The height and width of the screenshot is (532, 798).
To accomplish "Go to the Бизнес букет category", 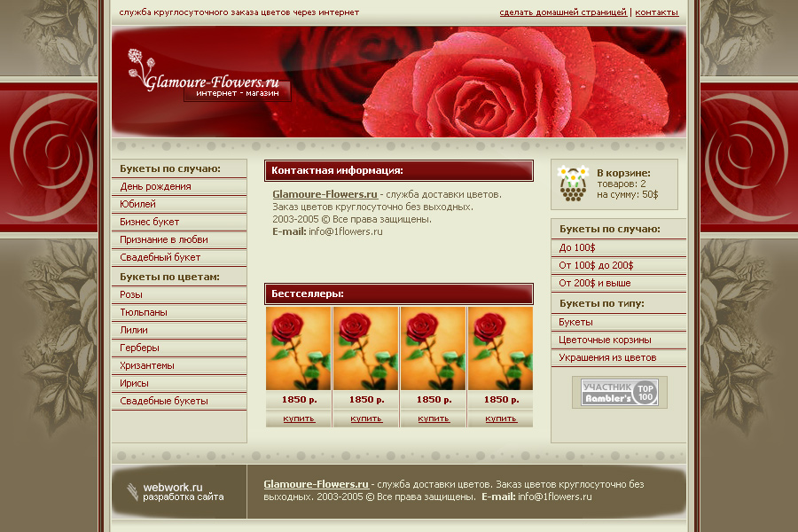I will [x=150, y=222].
